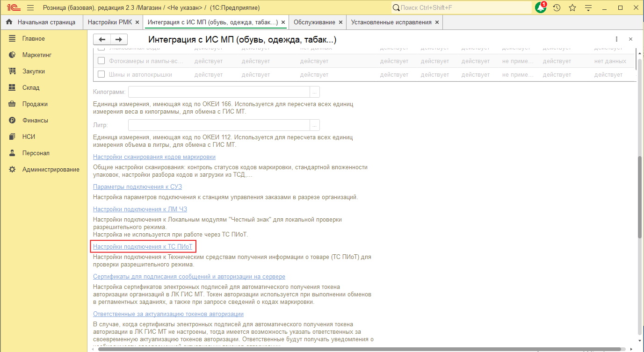This screenshot has width=644, height=352.
Task: Click the Килограмм input field
Action: click(x=219, y=92)
